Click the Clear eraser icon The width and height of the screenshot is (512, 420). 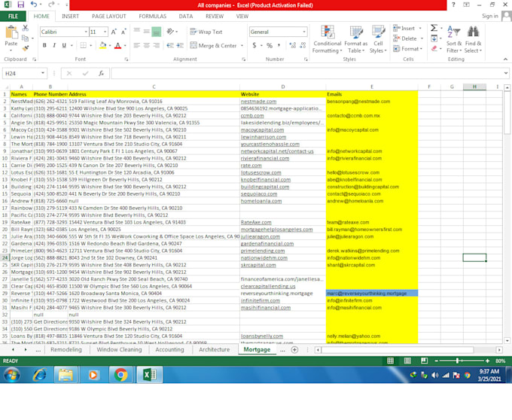(x=434, y=49)
